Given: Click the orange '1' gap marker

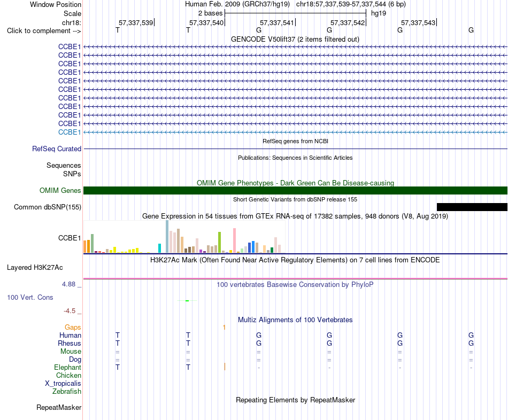Looking at the screenshot, I should tap(224, 328).
